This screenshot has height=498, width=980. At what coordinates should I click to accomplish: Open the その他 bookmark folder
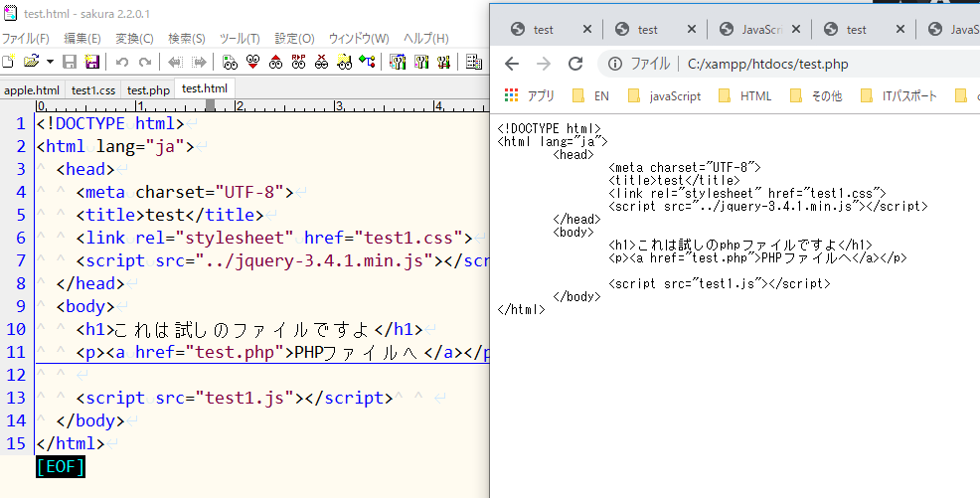click(816, 95)
